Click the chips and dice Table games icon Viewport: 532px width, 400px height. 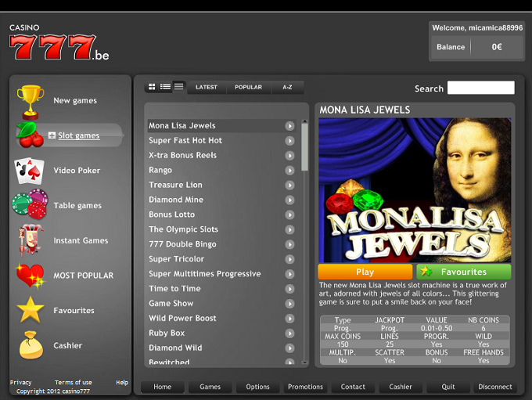click(x=30, y=204)
